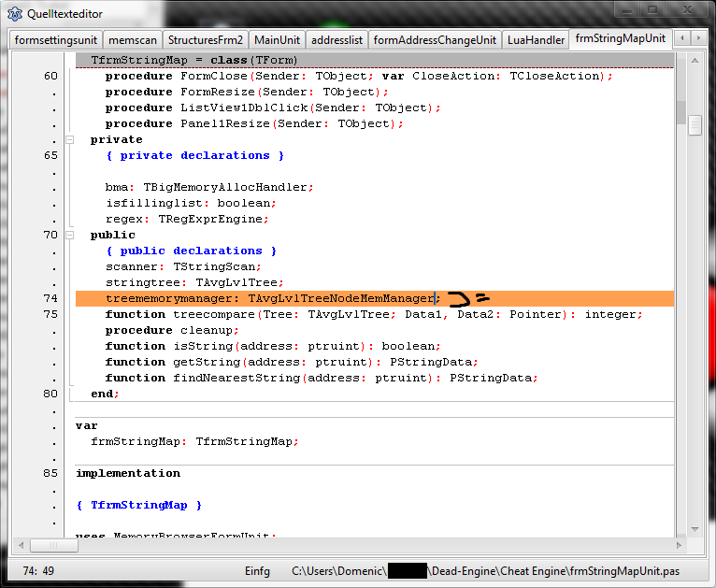Click the cursor position 74: 49 status panel
This screenshot has height=588, width=716.
point(37,569)
